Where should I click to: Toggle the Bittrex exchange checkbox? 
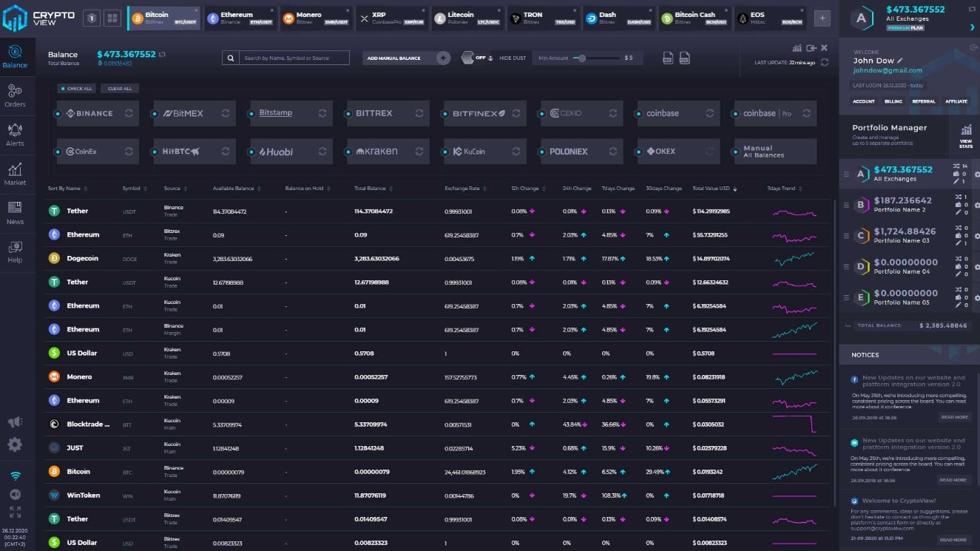click(349, 114)
